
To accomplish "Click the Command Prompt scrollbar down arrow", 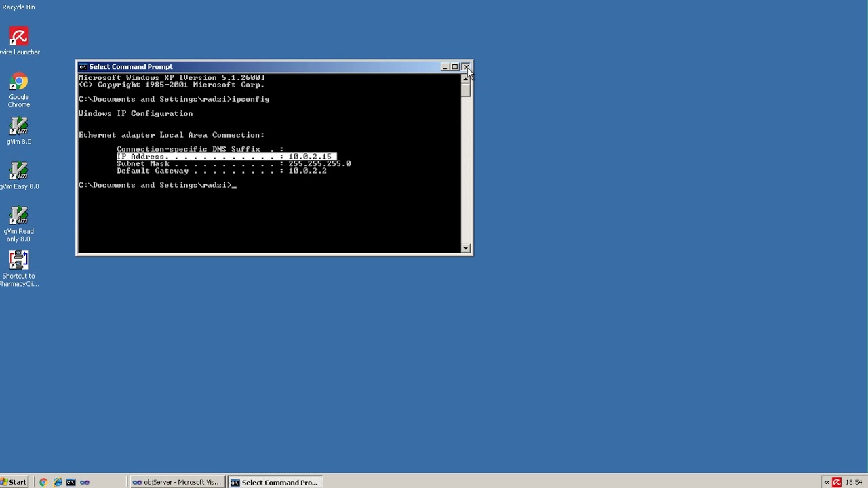I will pyautogui.click(x=466, y=248).
